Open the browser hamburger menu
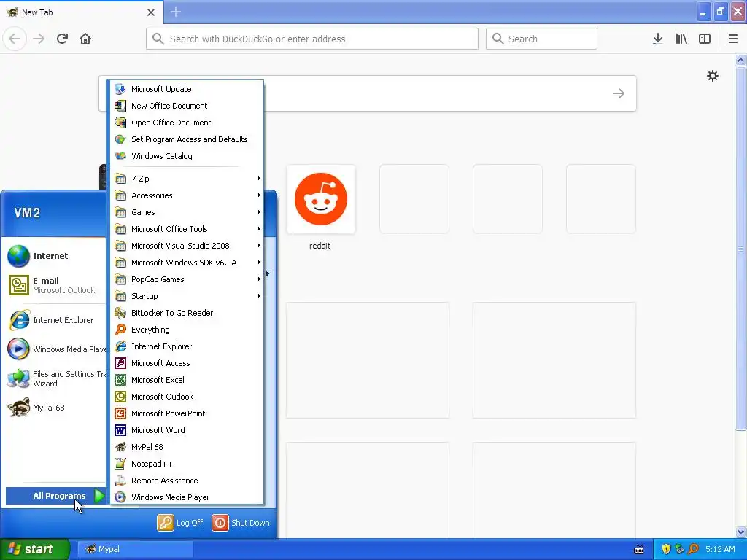 tap(733, 39)
